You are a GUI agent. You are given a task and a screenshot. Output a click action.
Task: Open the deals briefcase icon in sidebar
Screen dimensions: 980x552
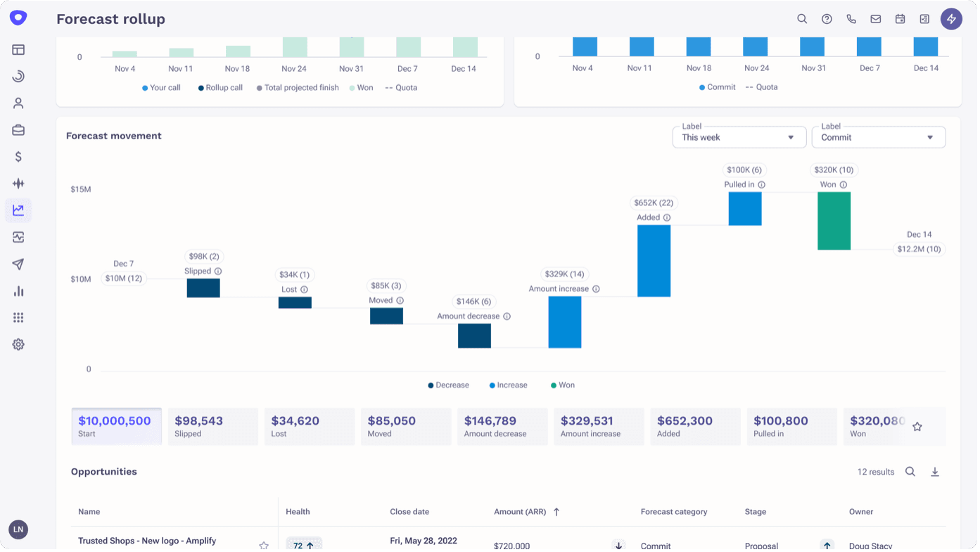tap(18, 129)
